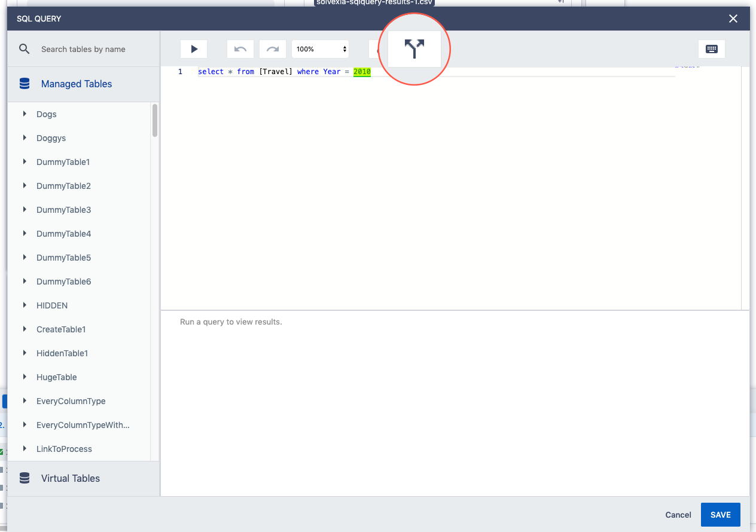Click the Virtual Tables database icon
Image resolution: width=756 pixels, height=532 pixels.
pos(25,478)
